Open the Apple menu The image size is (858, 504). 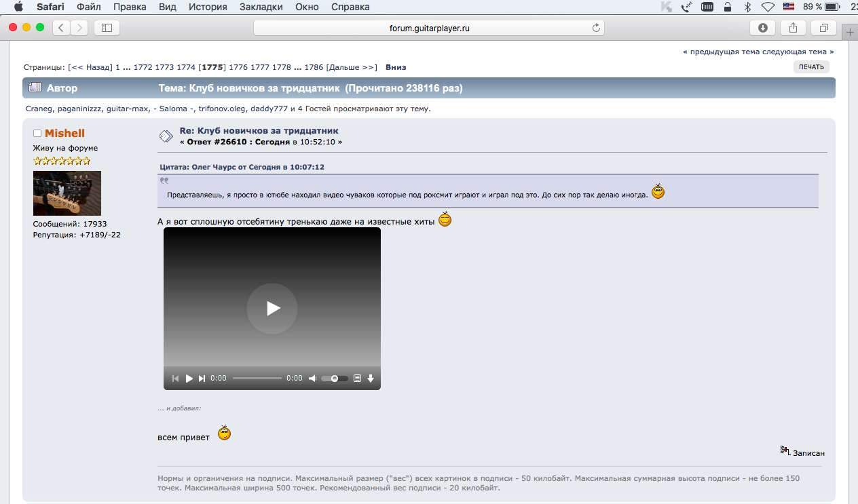point(18,7)
